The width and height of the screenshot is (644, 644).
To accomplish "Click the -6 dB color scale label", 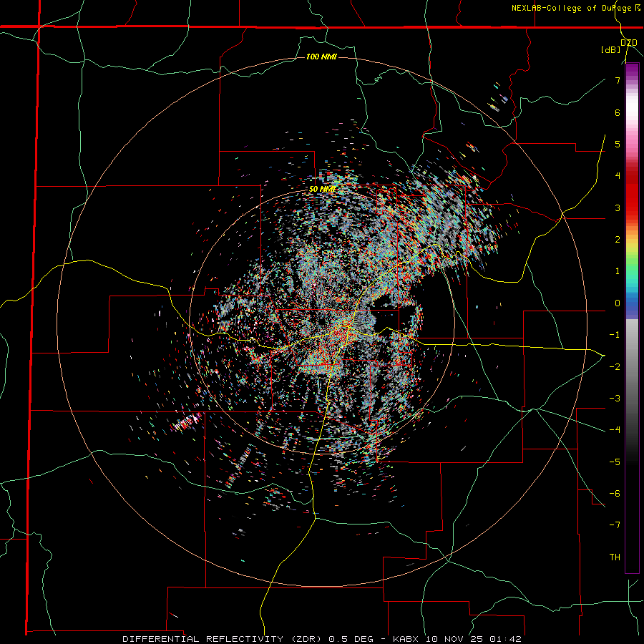I will click(615, 493).
